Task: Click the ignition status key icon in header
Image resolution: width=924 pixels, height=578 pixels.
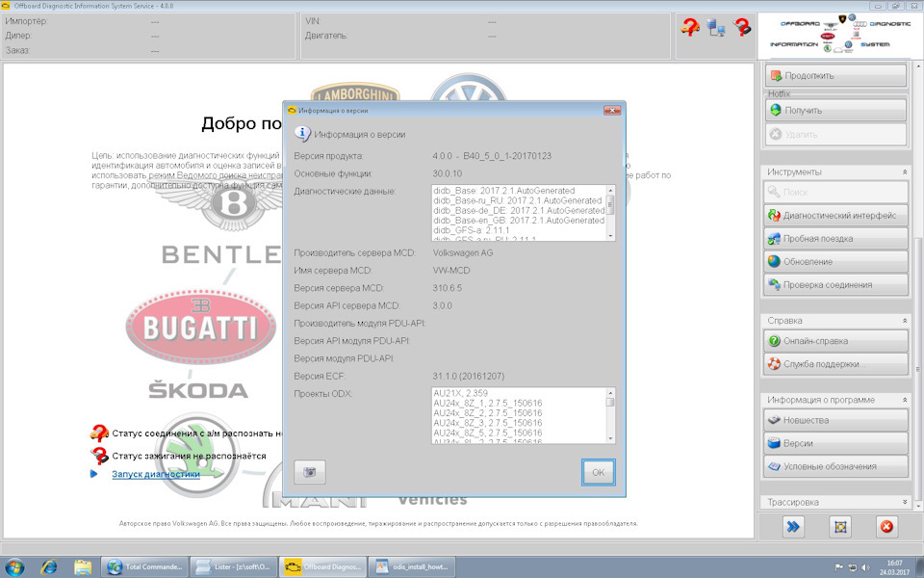Action: (742, 27)
